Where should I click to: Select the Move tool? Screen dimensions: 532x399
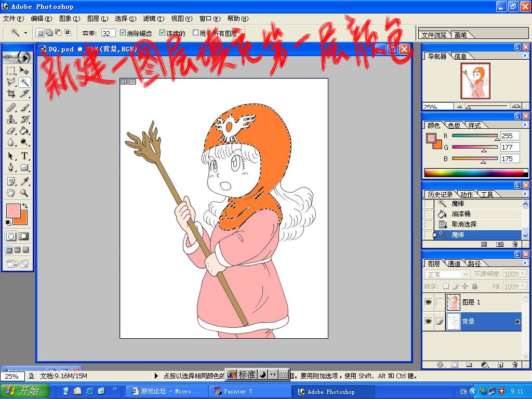pyautogui.click(x=24, y=71)
